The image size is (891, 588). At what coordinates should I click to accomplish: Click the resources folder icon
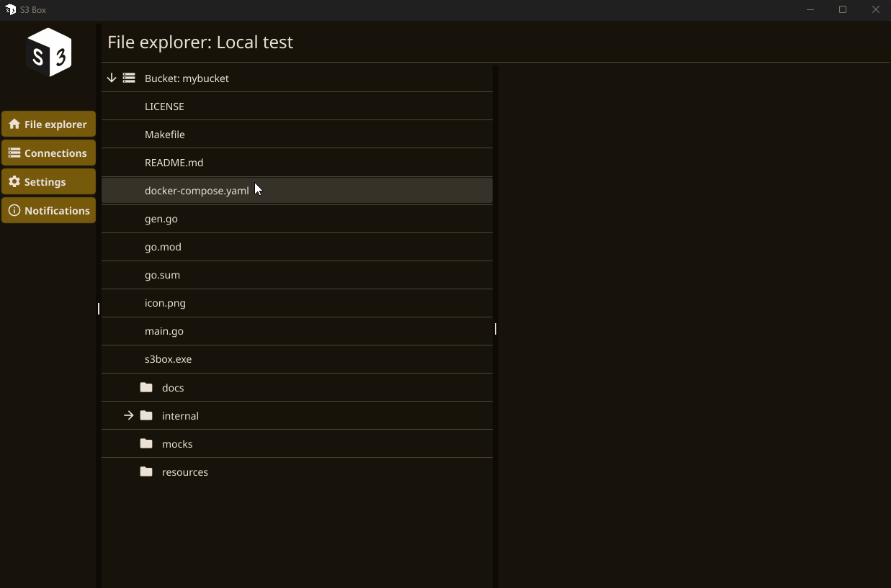(146, 471)
